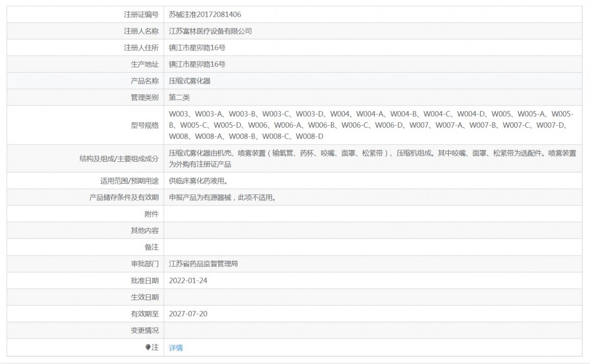Screen dimensions: 590x364
Task: Select company name 江苏富林医疗设备有限公司
Action: 210,31
